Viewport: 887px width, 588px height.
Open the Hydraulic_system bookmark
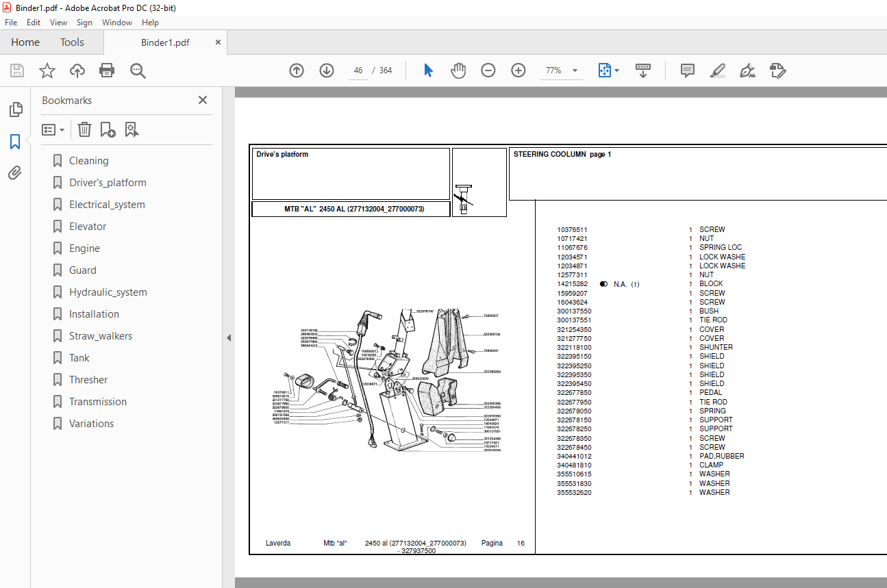(x=108, y=292)
